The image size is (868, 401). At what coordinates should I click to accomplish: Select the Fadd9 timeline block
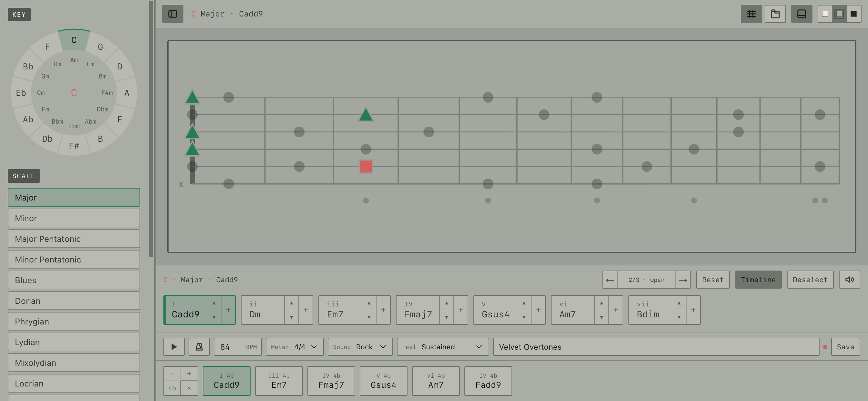tap(488, 381)
